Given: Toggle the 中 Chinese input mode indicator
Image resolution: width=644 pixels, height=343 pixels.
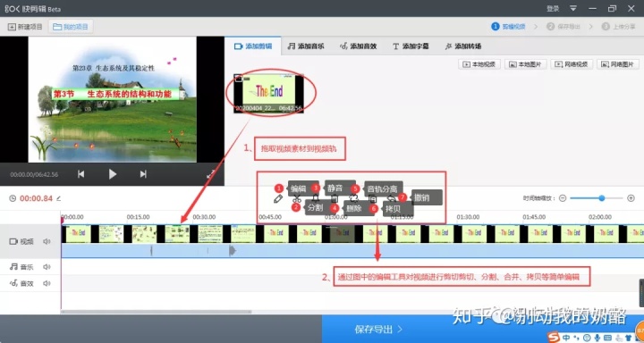Looking at the screenshot, I should (x=566, y=338).
